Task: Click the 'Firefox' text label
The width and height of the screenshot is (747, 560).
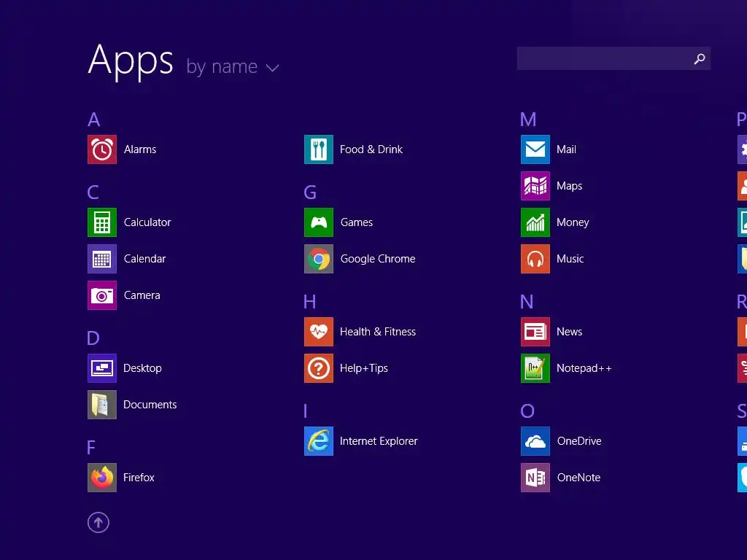Action: 139,478
